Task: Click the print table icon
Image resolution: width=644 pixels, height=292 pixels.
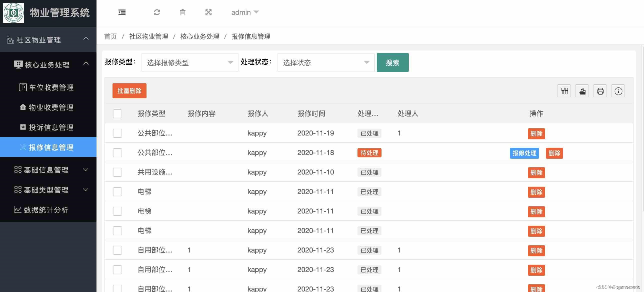Action: point(600,91)
